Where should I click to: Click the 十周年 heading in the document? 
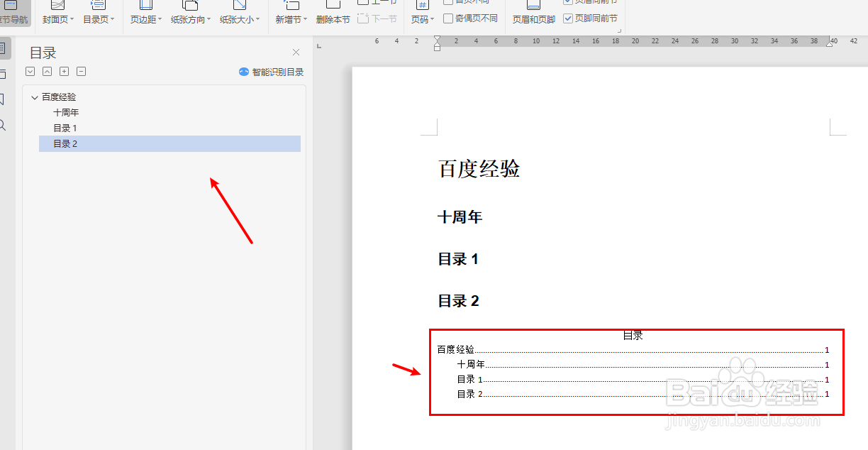pos(460,217)
